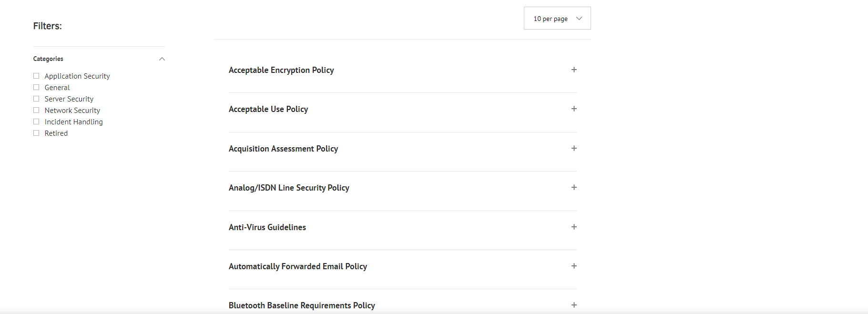This screenshot has height=314, width=868.
Task: Check the Application Security filter checkbox
Action: pos(36,76)
